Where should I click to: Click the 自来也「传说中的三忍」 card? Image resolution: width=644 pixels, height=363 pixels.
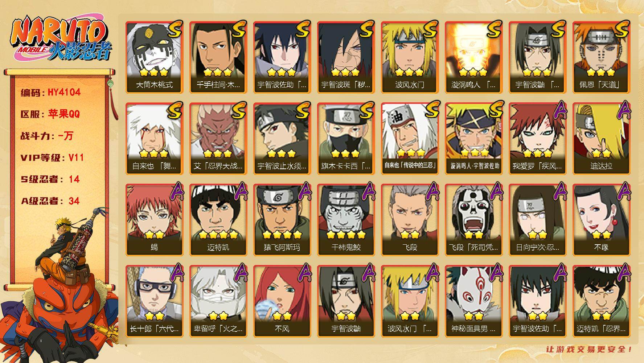(x=410, y=139)
